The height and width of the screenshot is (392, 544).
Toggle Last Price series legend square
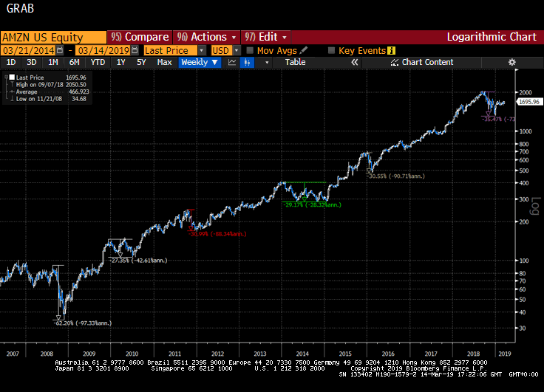pyautogui.click(x=12, y=78)
